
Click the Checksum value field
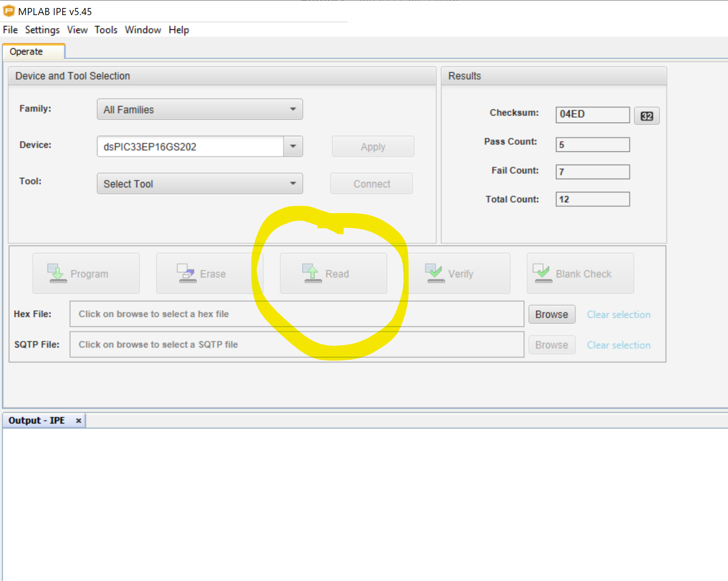coord(593,115)
